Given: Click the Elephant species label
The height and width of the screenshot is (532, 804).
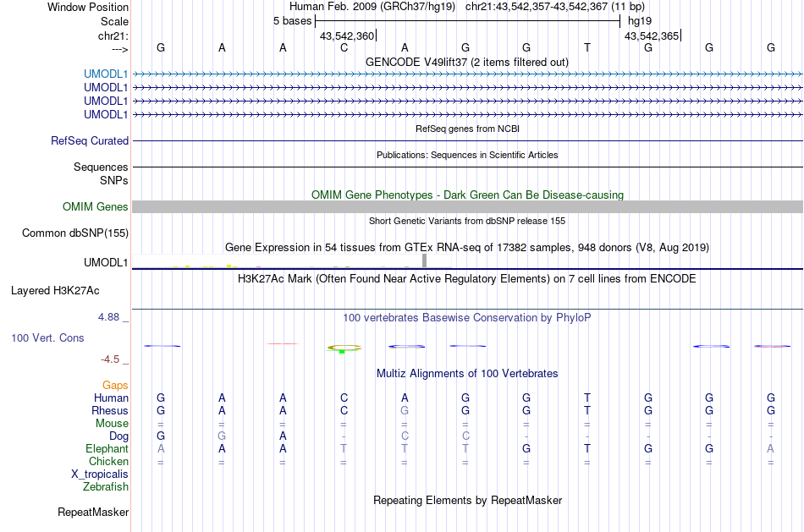Looking at the screenshot, I should [107, 448].
